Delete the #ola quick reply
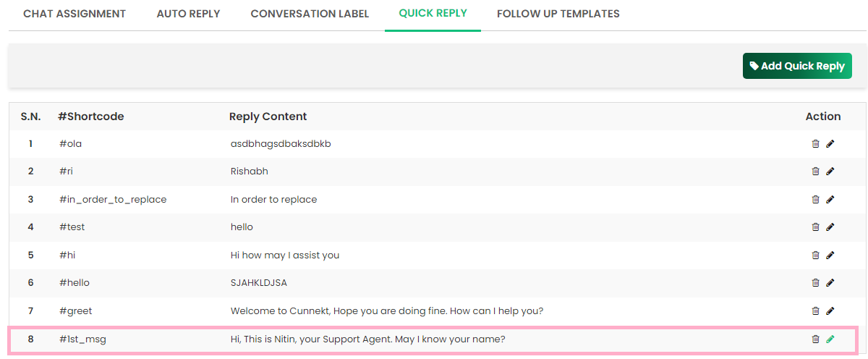 [x=815, y=144]
